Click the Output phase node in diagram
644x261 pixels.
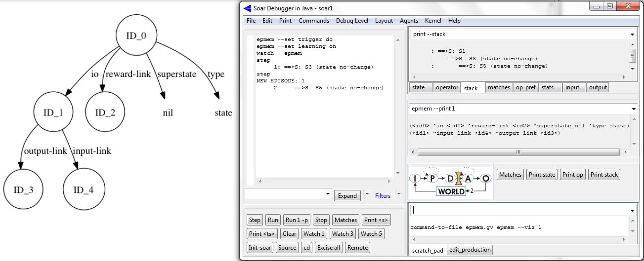click(485, 178)
